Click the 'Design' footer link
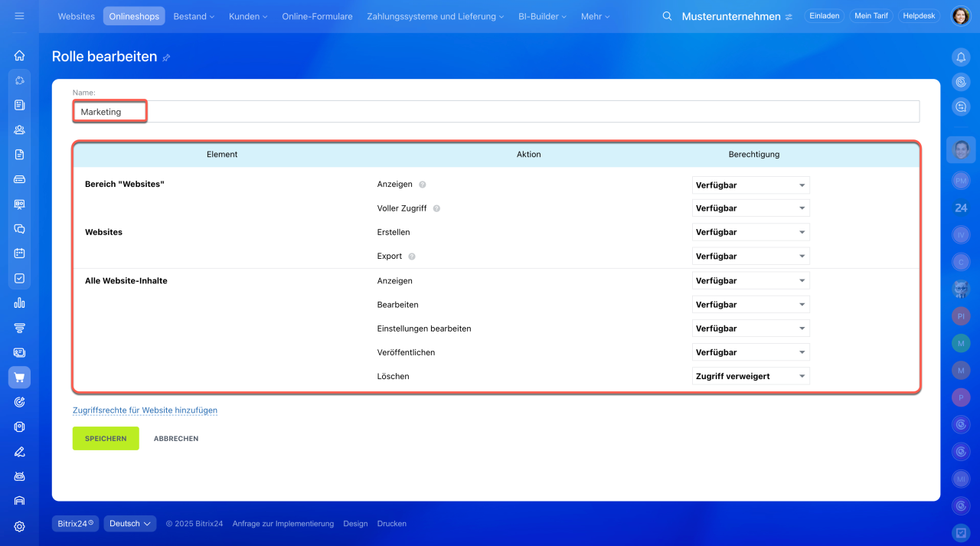The height and width of the screenshot is (546, 980). tap(355, 524)
